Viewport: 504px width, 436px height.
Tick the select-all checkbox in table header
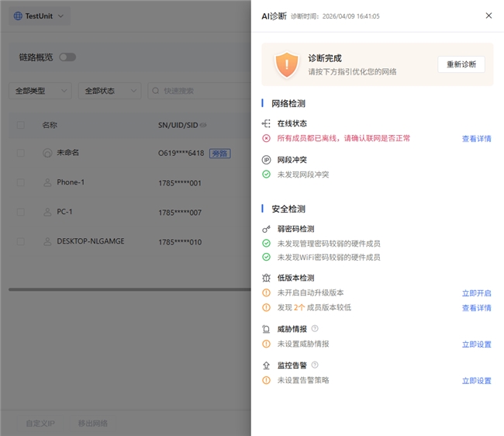(x=21, y=125)
